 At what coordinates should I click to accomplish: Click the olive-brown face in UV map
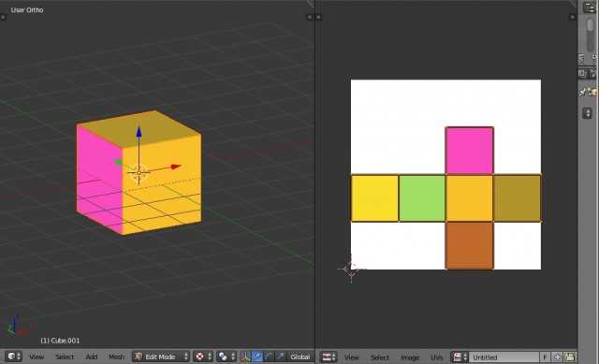pos(518,198)
